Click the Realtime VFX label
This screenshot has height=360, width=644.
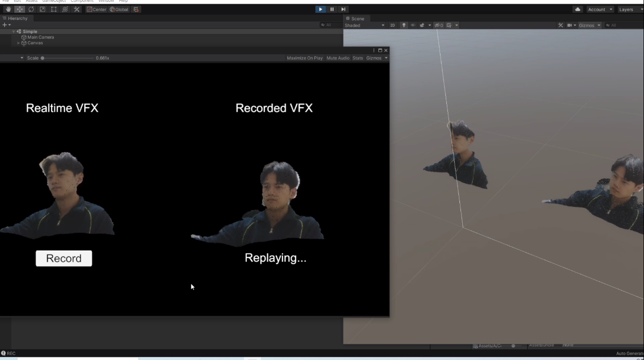(x=62, y=108)
